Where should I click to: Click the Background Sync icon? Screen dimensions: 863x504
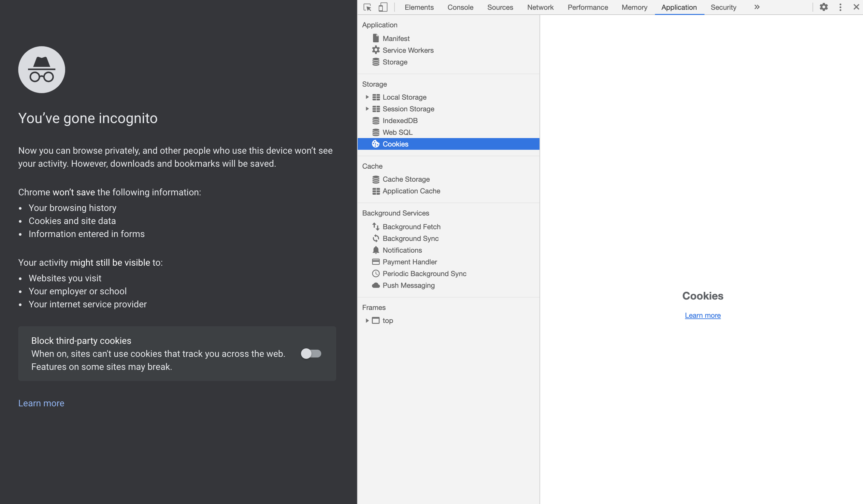click(x=376, y=238)
